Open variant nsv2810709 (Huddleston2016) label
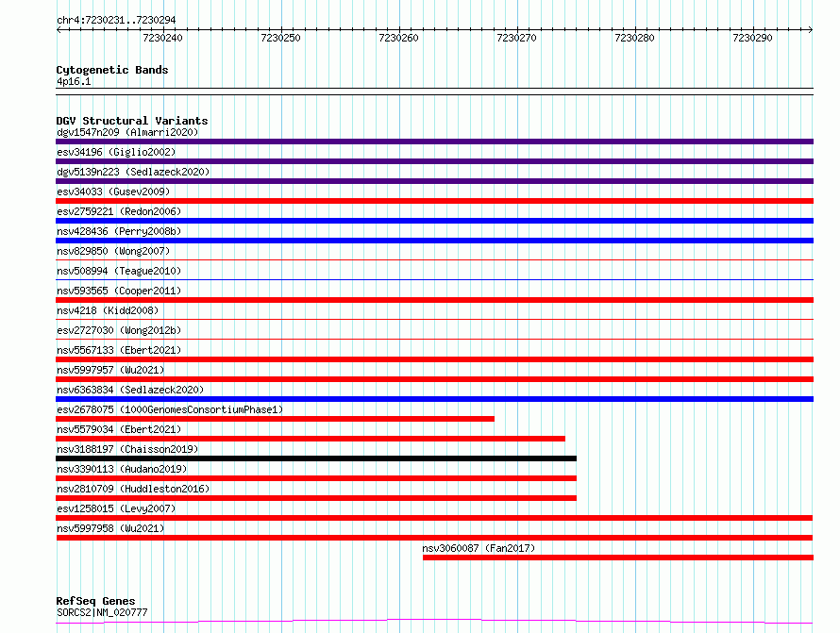The image size is (840, 633). click(133, 489)
